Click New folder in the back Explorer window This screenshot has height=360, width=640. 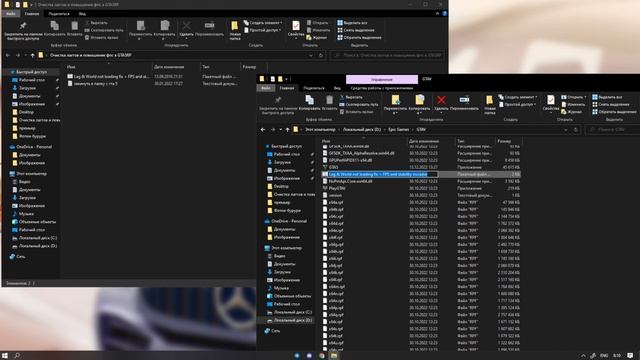pyautogui.click(x=235, y=30)
